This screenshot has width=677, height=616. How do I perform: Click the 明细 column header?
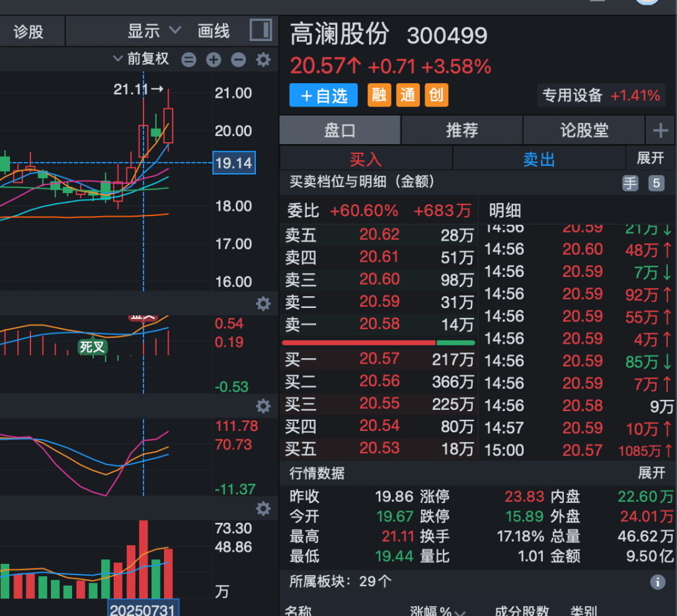[504, 211]
